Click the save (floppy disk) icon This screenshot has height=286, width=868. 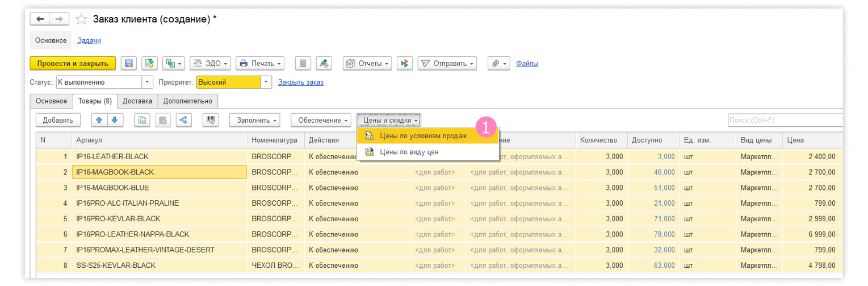[x=129, y=63]
